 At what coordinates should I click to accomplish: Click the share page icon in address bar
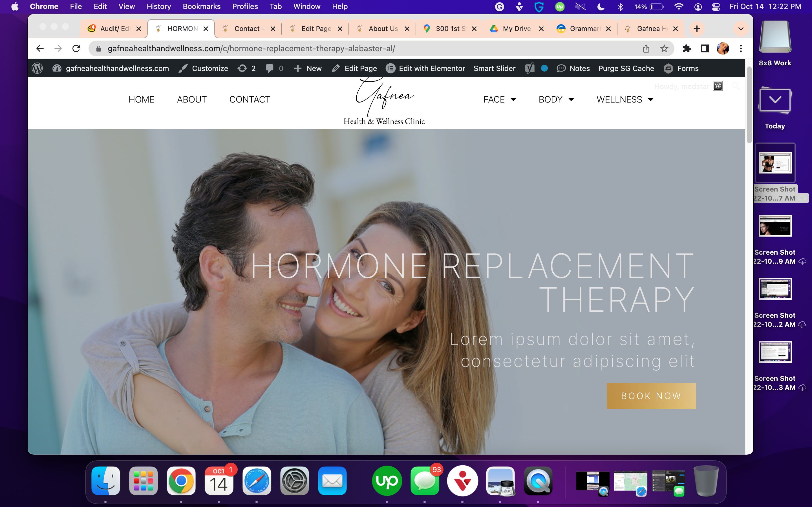click(646, 49)
